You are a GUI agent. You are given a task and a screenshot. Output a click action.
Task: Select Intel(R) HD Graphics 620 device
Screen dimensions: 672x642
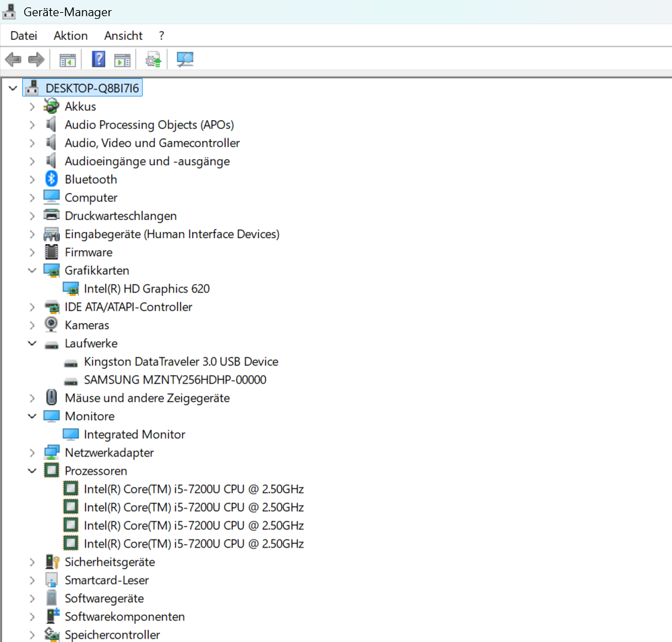click(146, 289)
